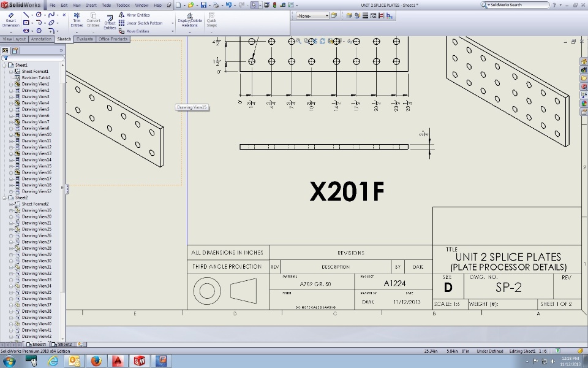588x368 pixels.
Task: Click Move Entities
Action: tap(134, 31)
